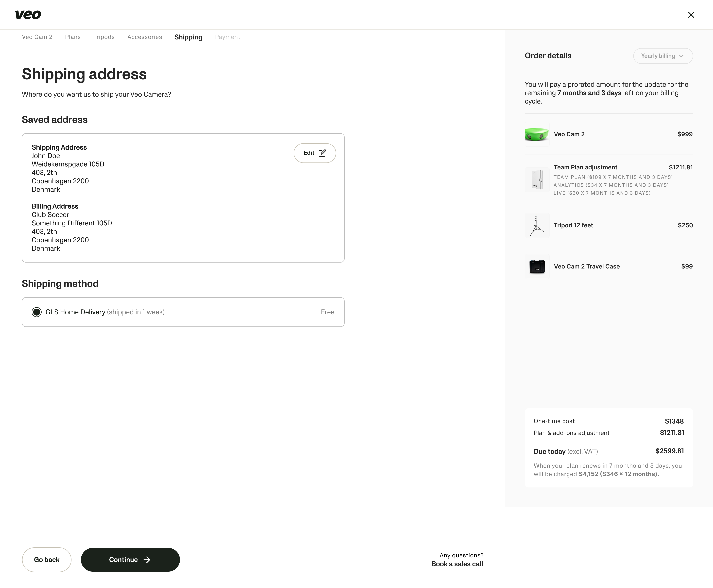The image size is (713, 588).
Task: Click the Free shipping price label
Action: [327, 312]
